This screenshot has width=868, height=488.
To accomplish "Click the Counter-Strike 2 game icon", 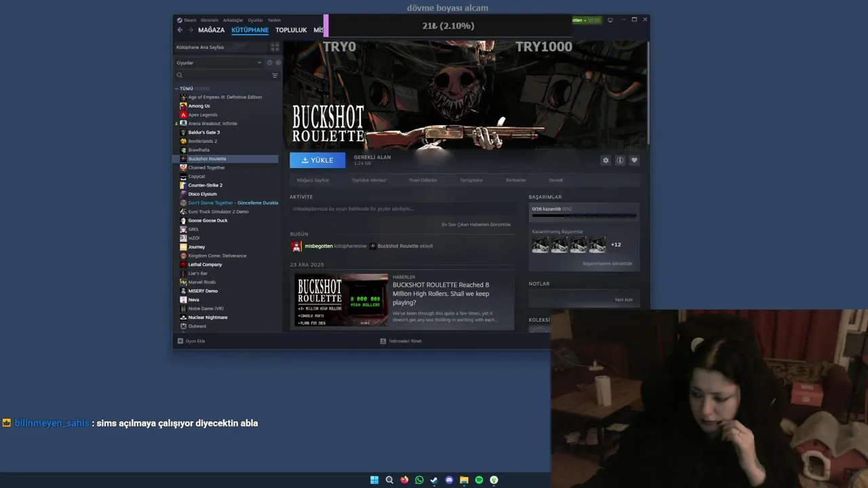I will point(183,185).
